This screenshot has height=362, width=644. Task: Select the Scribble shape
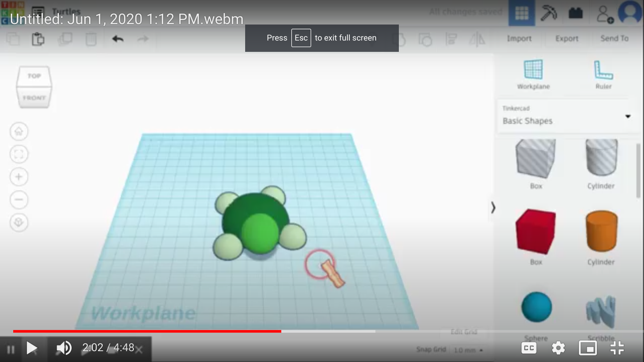(x=601, y=312)
